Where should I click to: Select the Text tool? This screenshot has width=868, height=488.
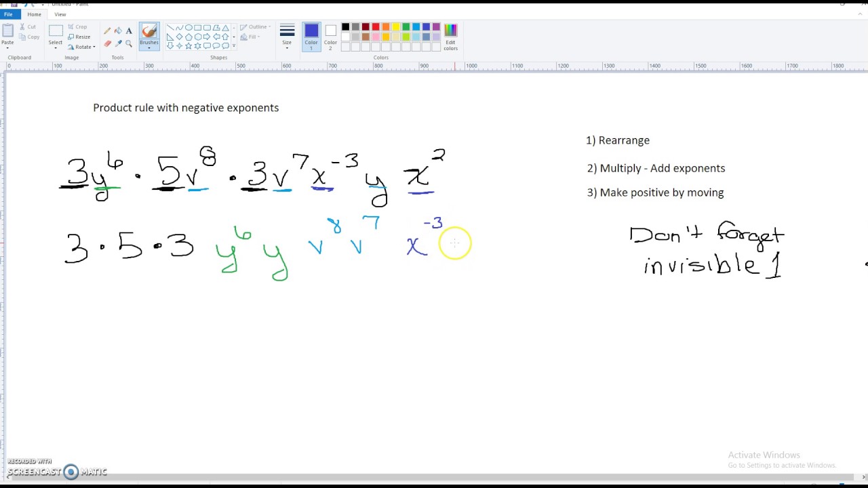[x=129, y=30]
